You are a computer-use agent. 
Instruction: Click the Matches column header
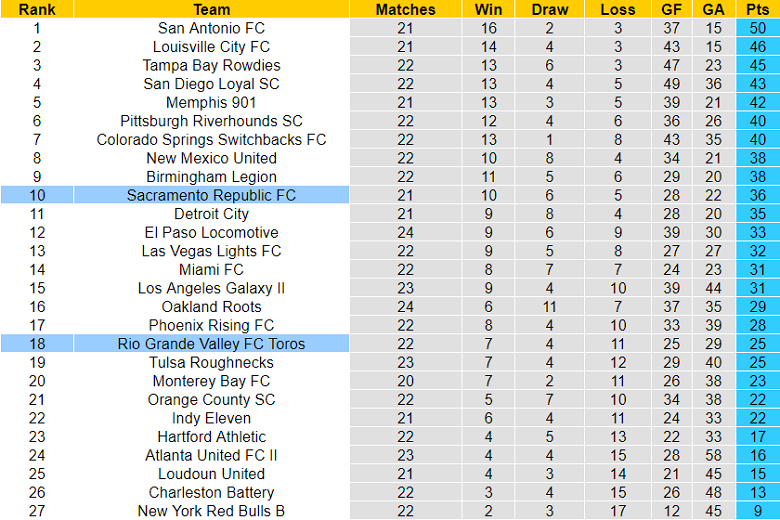click(x=405, y=9)
